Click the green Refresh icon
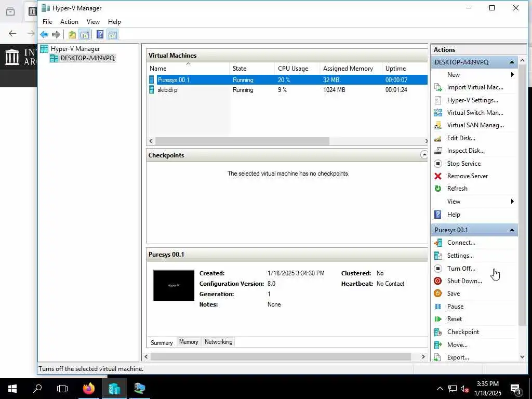This screenshot has width=532, height=399. click(438, 189)
